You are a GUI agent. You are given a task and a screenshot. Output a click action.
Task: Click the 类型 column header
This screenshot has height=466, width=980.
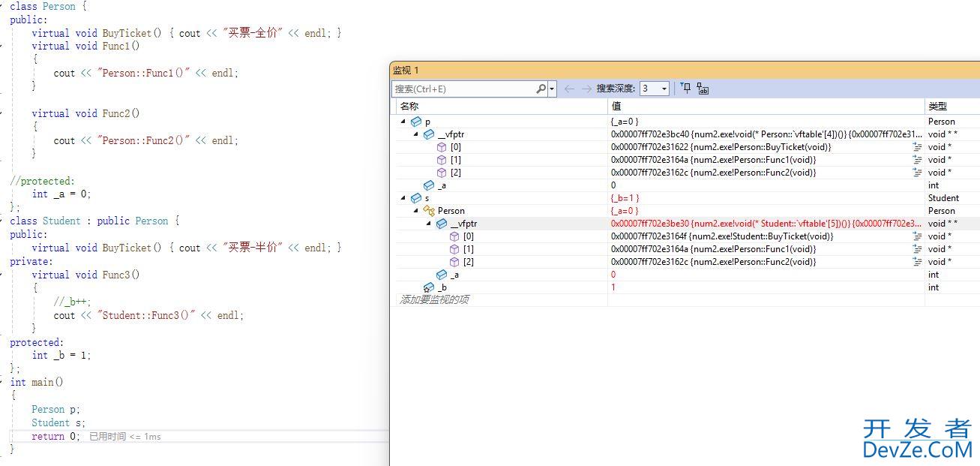click(x=952, y=107)
